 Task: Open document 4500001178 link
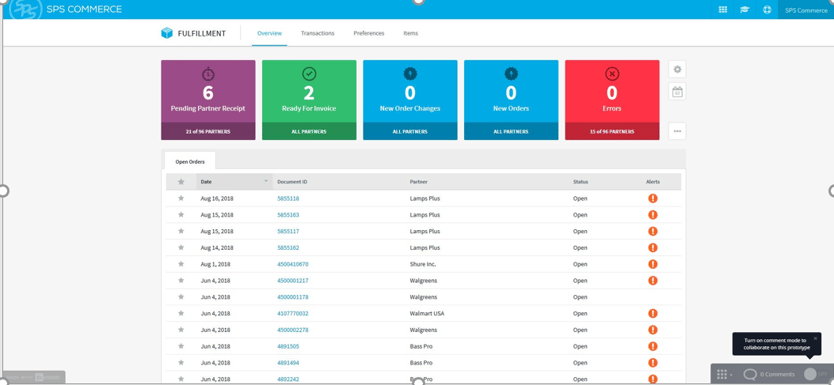293,297
